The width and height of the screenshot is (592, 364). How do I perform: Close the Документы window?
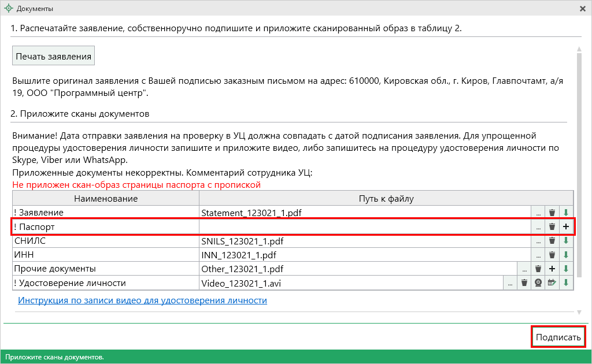pyautogui.click(x=582, y=9)
